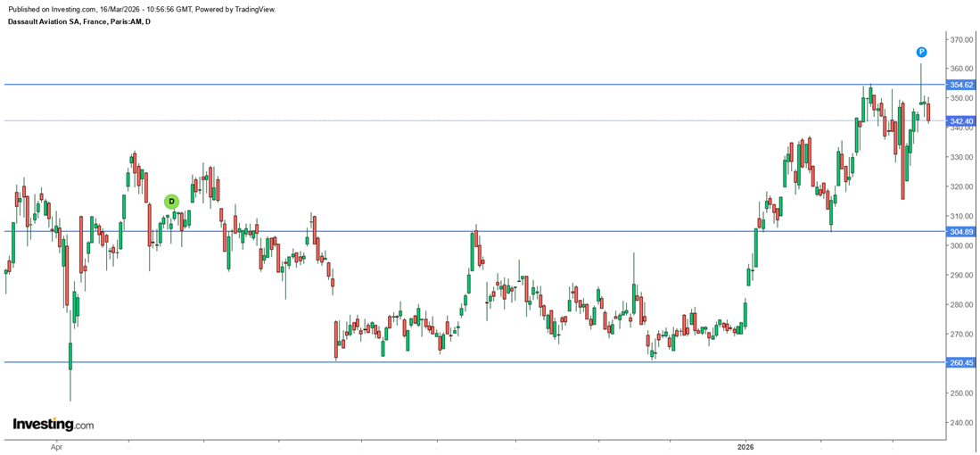Click the green D dividend marker
Viewport: 980px width, 455px height.
[x=171, y=202]
